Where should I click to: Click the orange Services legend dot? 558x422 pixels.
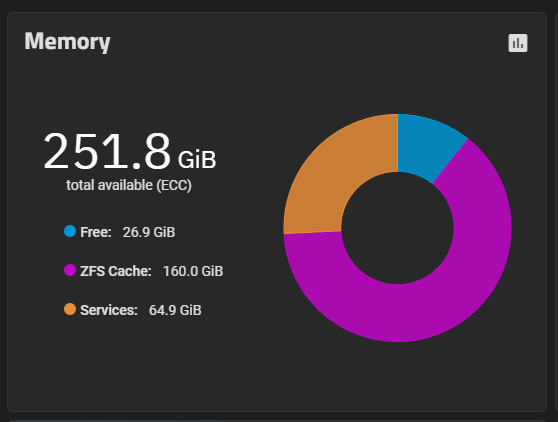point(70,309)
